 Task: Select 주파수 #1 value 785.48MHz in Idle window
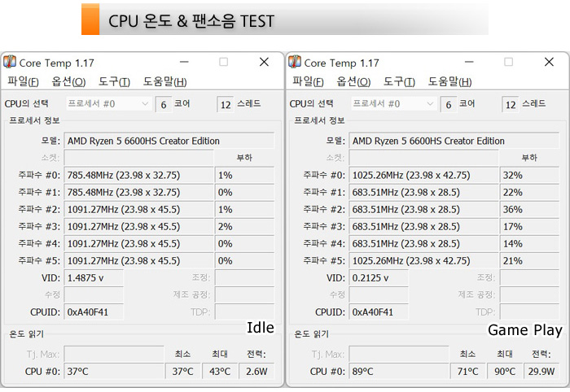(x=139, y=192)
